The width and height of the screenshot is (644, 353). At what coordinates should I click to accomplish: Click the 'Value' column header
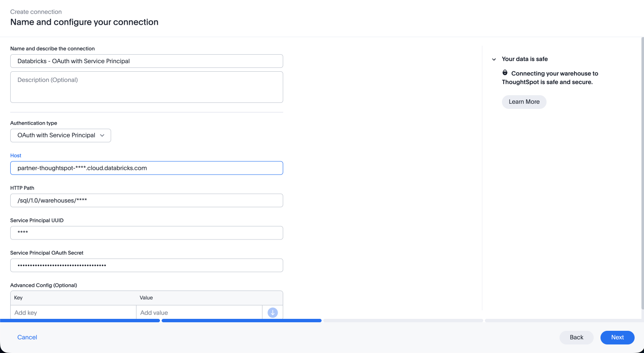click(146, 298)
